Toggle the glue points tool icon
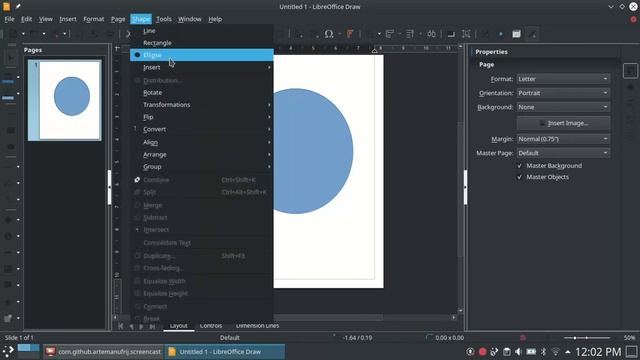This screenshot has height=360, width=640. pyautogui.click(x=501, y=34)
